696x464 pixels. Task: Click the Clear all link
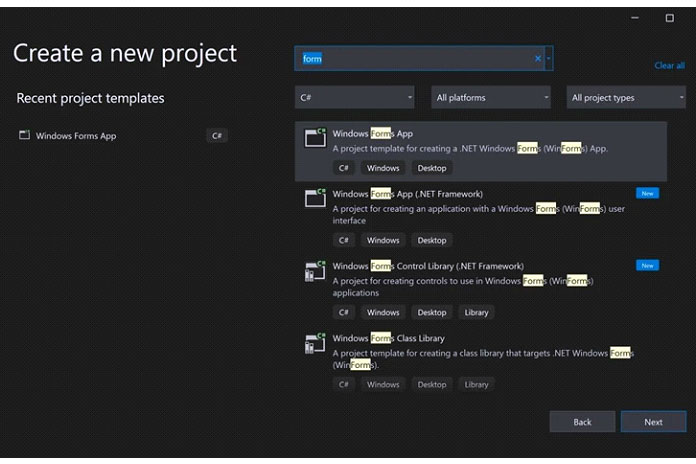coord(669,65)
